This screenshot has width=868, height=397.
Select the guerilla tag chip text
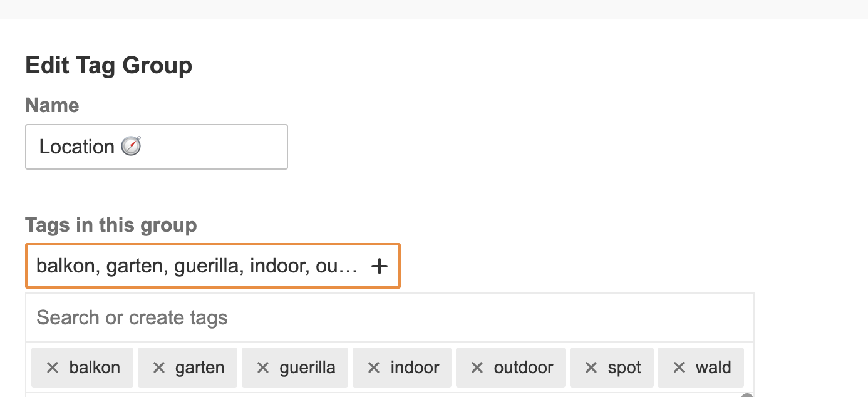[x=307, y=368]
